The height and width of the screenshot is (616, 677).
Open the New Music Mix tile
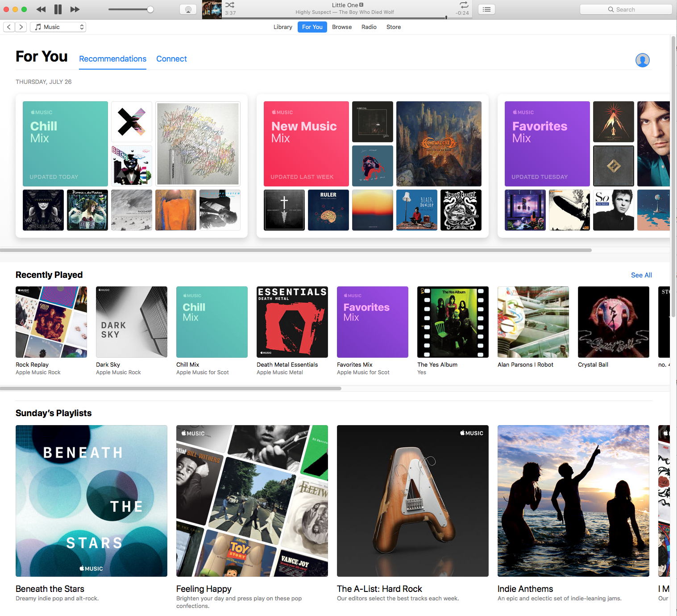click(306, 144)
